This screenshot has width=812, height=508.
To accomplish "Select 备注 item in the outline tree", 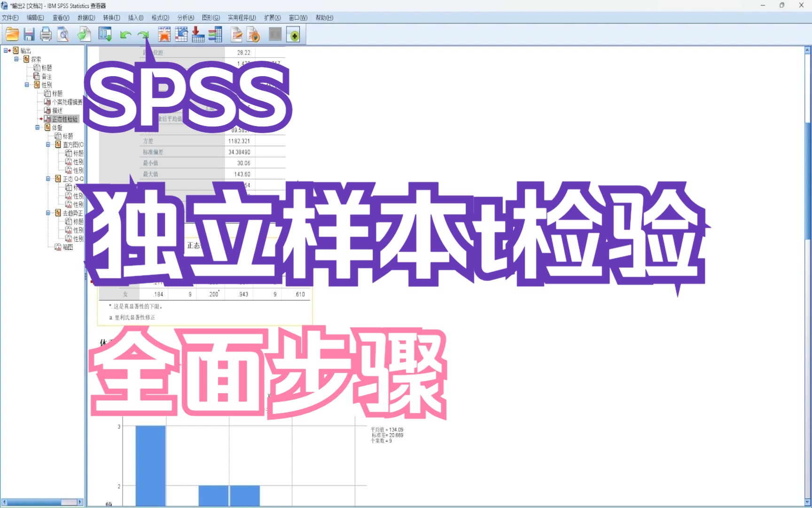I will (x=47, y=76).
